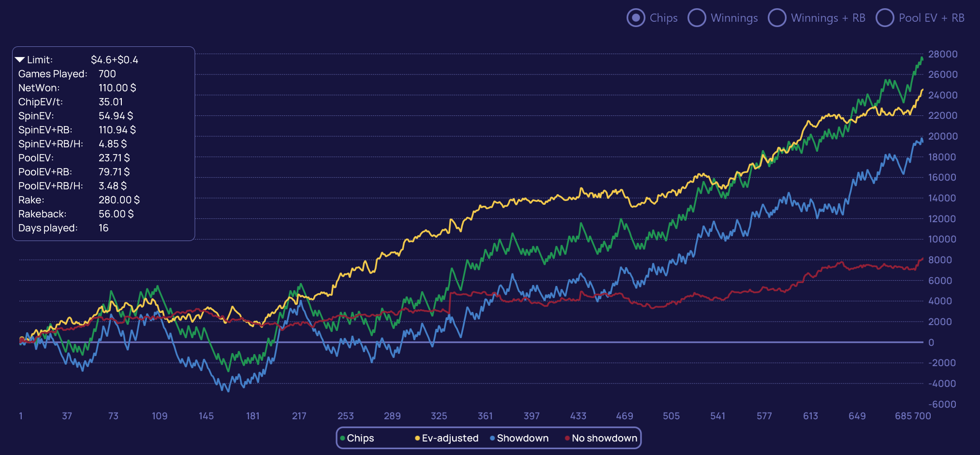
Task: Click the Limit value $4.6+$0.4
Action: [x=115, y=60]
